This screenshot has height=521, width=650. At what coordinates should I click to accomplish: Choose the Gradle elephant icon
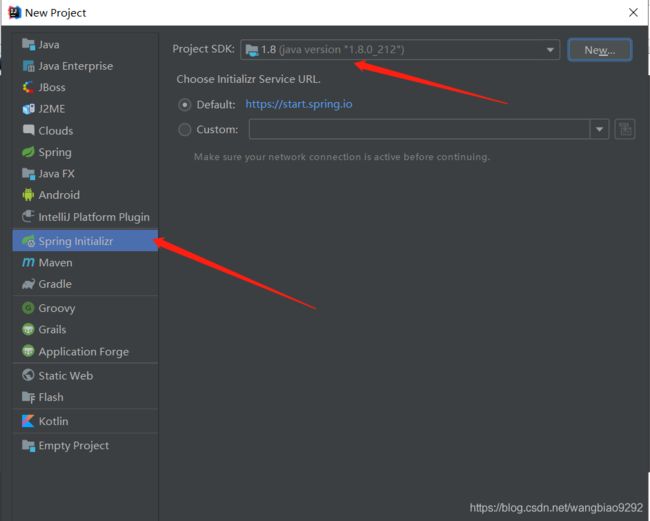[28, 284]
